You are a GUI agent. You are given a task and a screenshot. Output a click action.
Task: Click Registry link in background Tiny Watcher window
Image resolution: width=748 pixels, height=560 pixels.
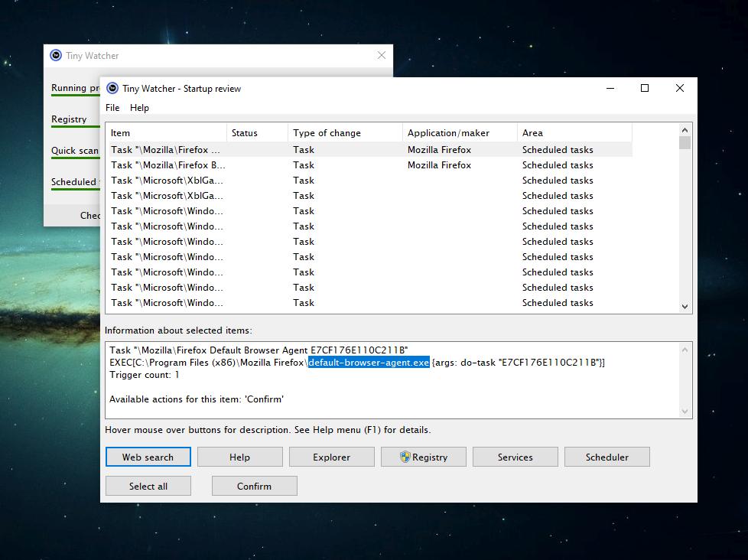(69, 119)
